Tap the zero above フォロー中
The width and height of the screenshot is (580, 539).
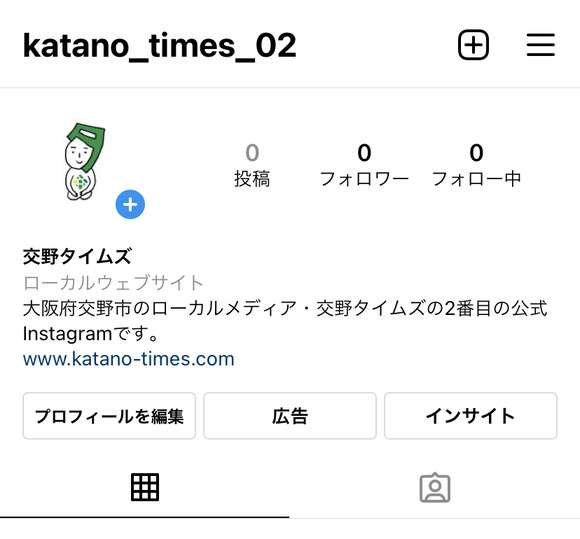pyautogui.click(x=476, y=152)
